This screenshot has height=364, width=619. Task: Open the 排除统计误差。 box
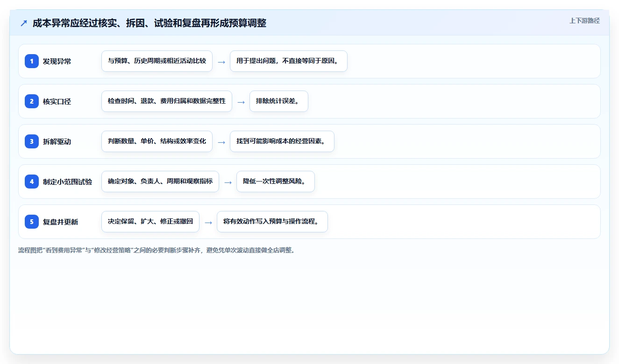(279, 101)
